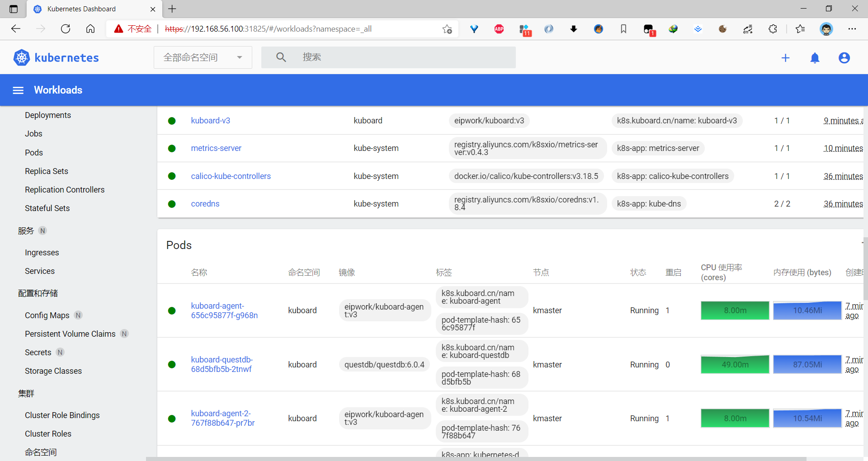Image resolution: width=868 pixels, height=461 pixels.
Task: Open browser settings ellipsis menu
Action: [x=852, y=29]
